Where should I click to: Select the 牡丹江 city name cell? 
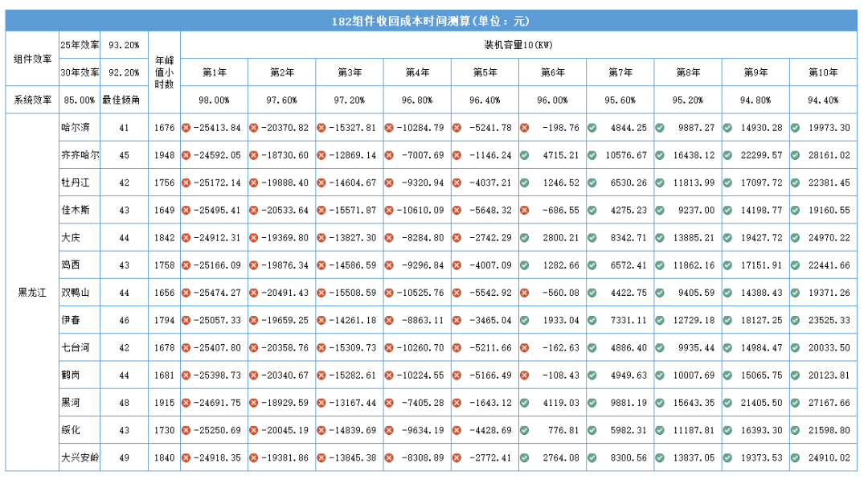(76, 183)
